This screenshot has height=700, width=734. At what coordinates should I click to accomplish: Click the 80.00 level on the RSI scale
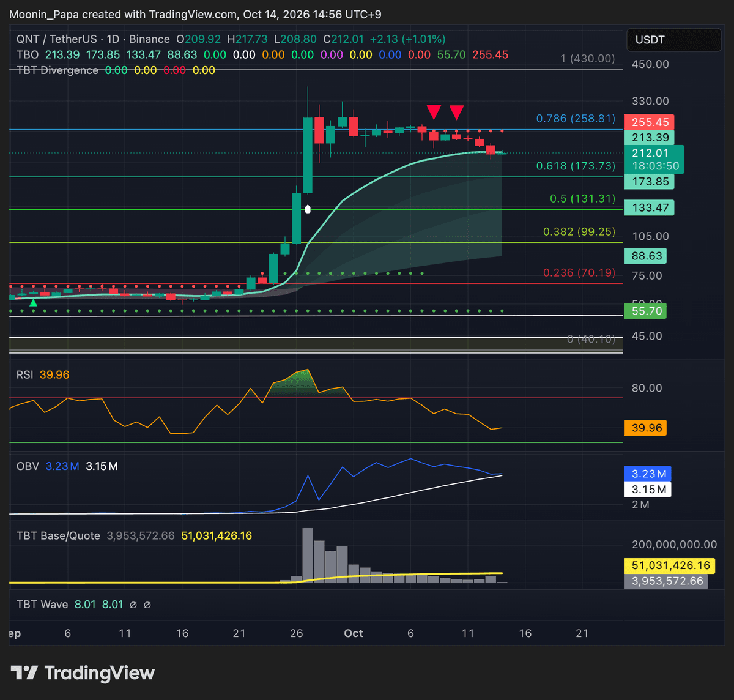[x=647, y=388]
